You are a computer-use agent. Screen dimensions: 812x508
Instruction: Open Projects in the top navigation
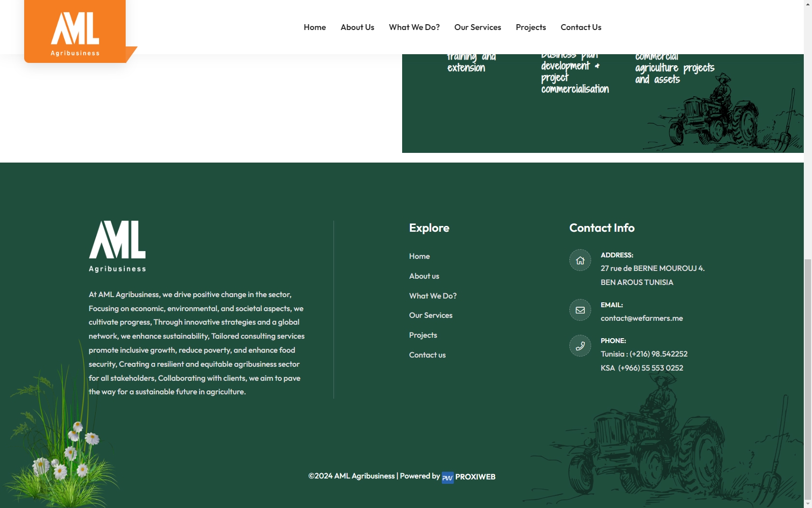[x=531, y=27]
